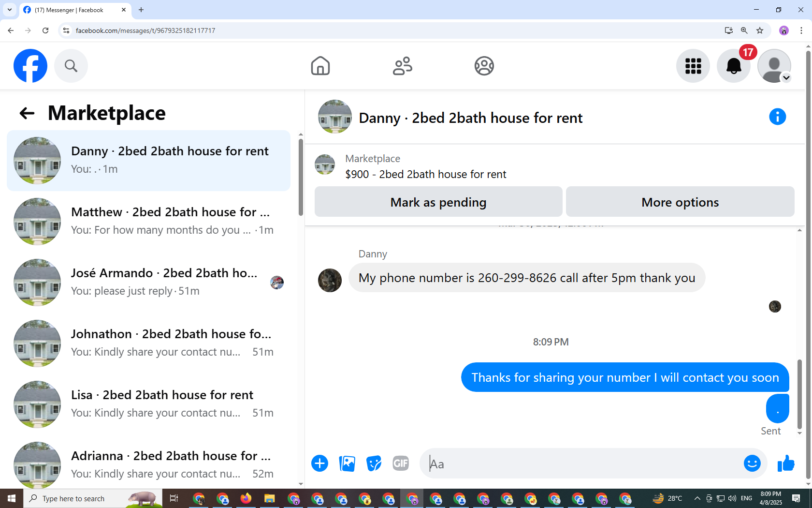Attach a photo with the image icon
This screenshot has width=812, height=508.
tap(347, 463)
